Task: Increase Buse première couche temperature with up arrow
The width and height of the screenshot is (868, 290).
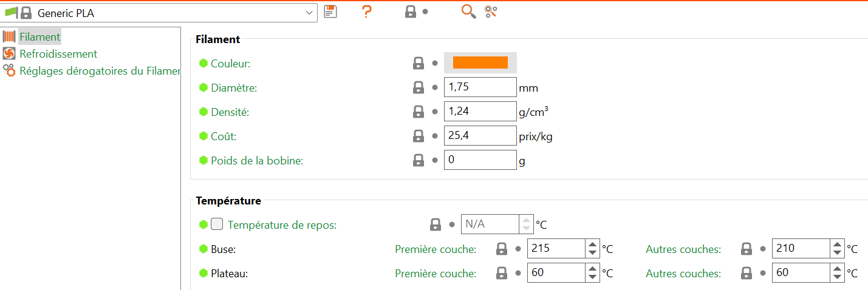Action: [592, 244]
